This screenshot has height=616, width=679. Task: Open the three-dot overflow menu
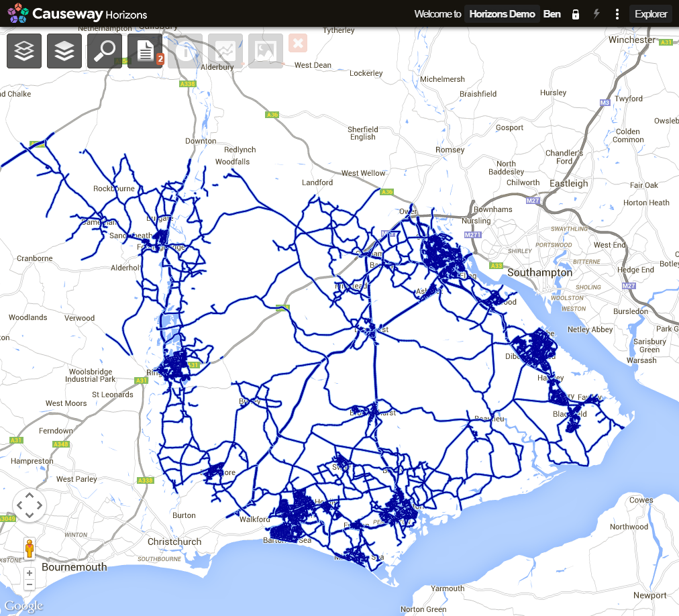coord(617,14)
